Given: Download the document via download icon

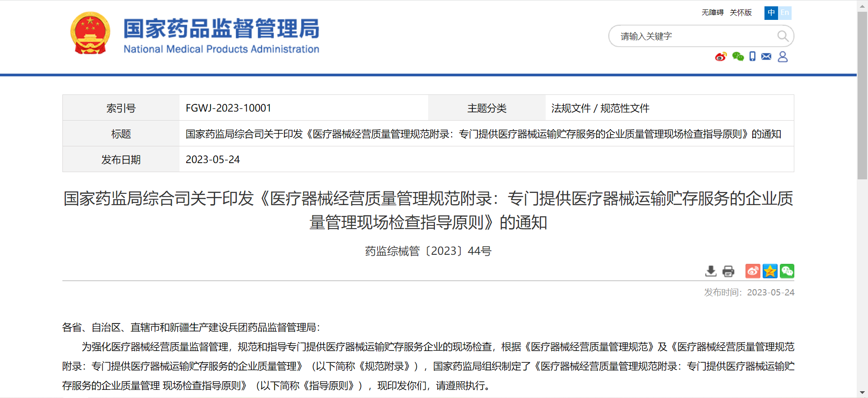Looking at the screenshot, I should coord(711,271).
